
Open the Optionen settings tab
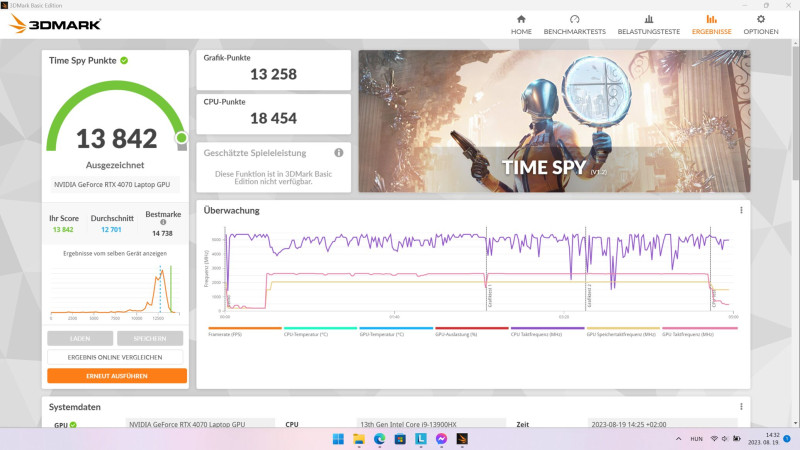[761, 24]
